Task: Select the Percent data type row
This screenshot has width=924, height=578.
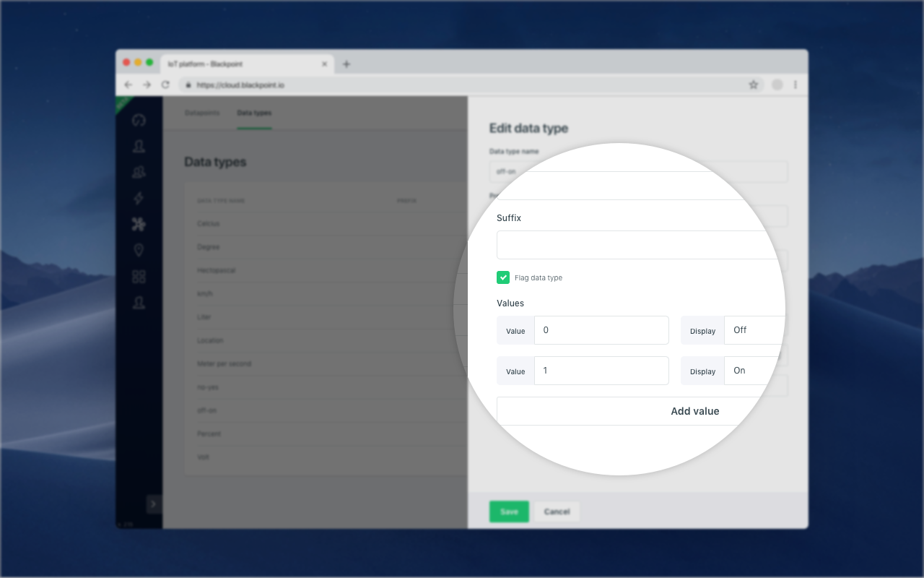Action: click(326, 433)
